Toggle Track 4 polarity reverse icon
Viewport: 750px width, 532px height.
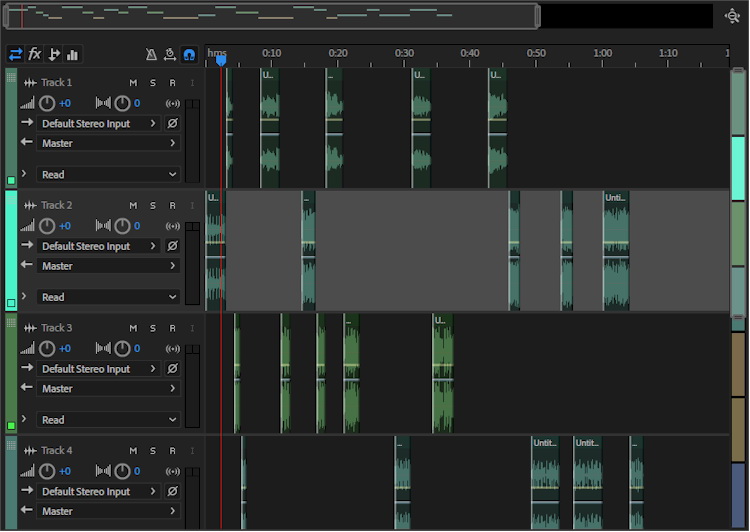tap(172, 491)
